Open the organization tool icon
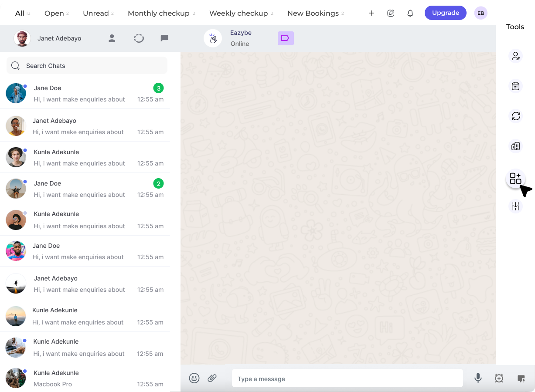 515,146
